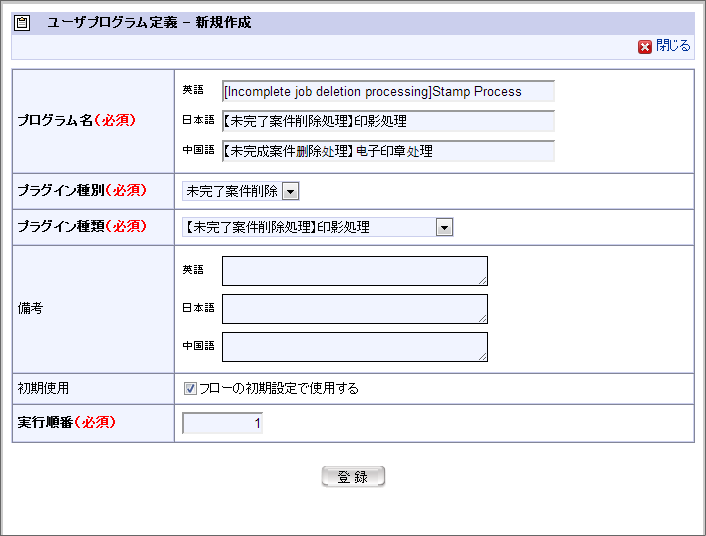This screenshot has height=536, width=706.
Task: Toggle フローの初期設定で使用する checkbox
Action: [x=190, y=388]
